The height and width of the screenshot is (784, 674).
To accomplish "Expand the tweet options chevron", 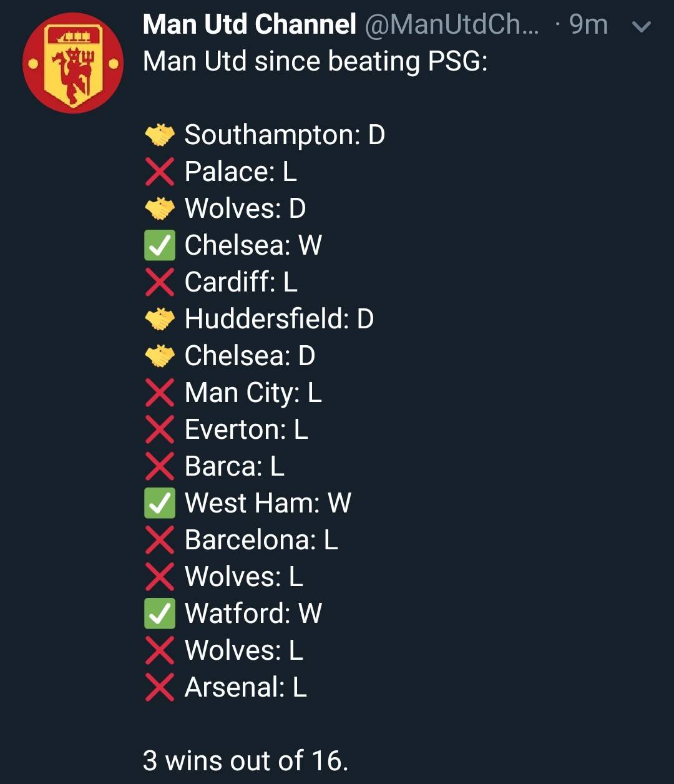I will (x=642, y=26).
